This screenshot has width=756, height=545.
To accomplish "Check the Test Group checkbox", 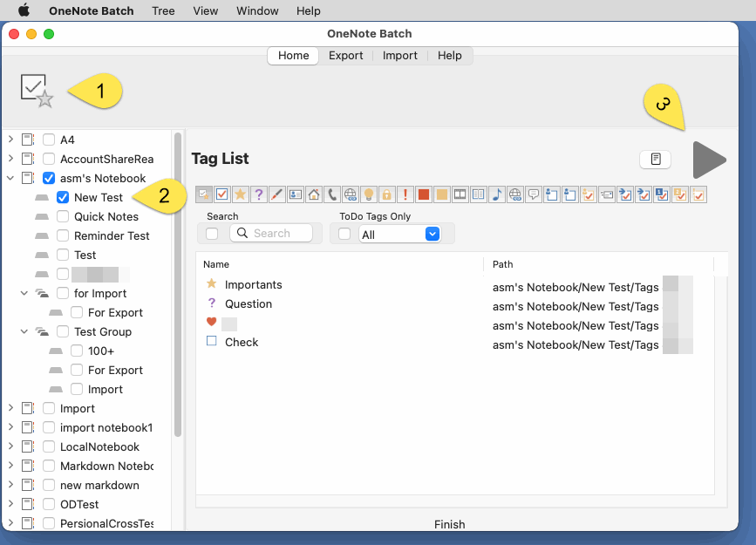I will 63,331.
